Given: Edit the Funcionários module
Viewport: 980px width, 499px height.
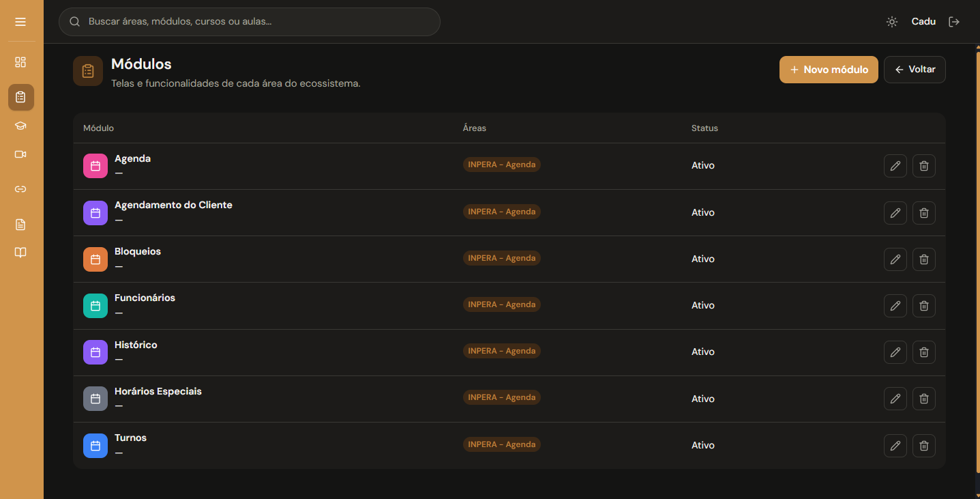Looking at the screenshot, I should 895,306.
